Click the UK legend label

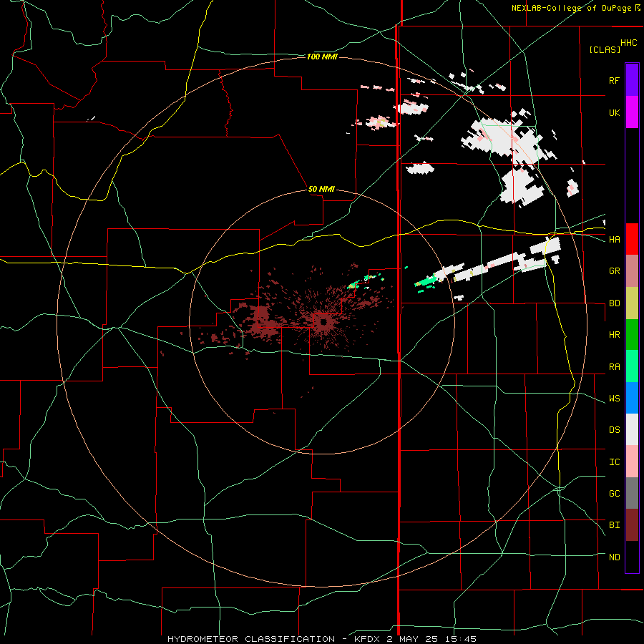[x=614, y=112]
